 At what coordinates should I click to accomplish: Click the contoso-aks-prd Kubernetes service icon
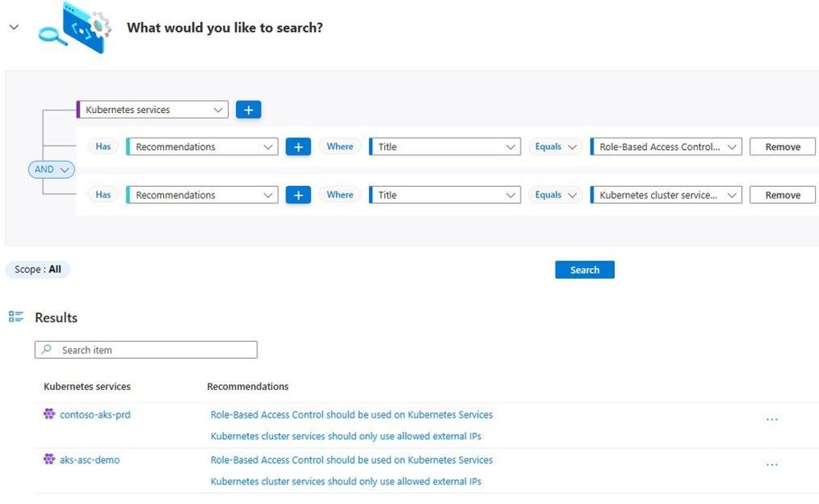pyautogui.click(x=49, y=415)
